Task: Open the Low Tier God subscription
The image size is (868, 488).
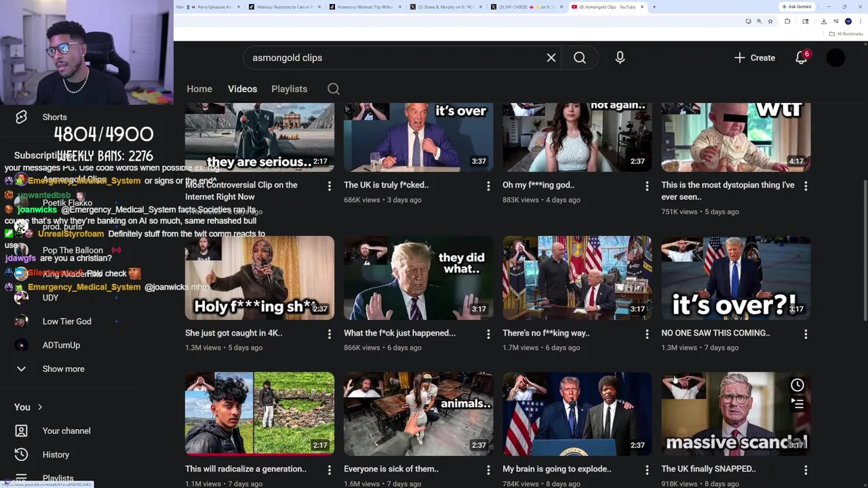Action: click(66, 322)
